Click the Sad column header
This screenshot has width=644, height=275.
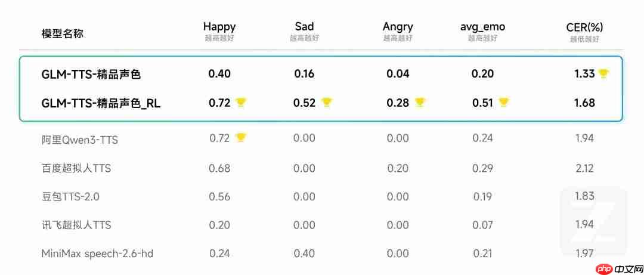coord(304,27)
